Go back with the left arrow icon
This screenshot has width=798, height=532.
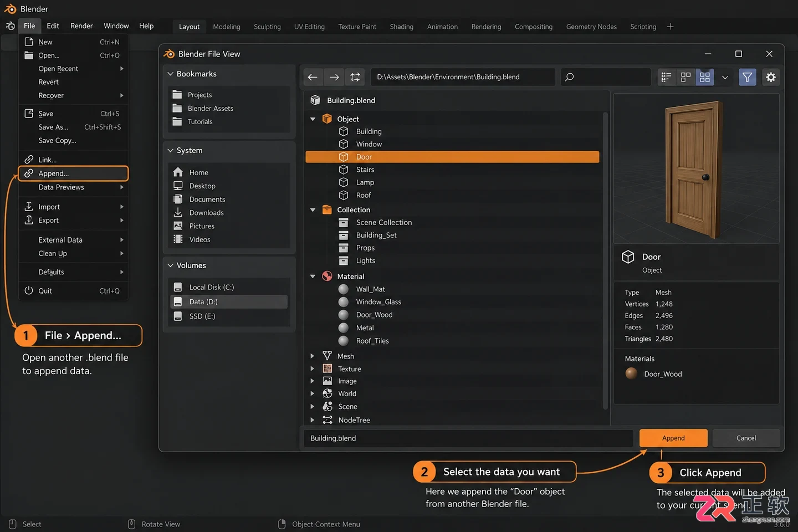[x=313, y=77]
